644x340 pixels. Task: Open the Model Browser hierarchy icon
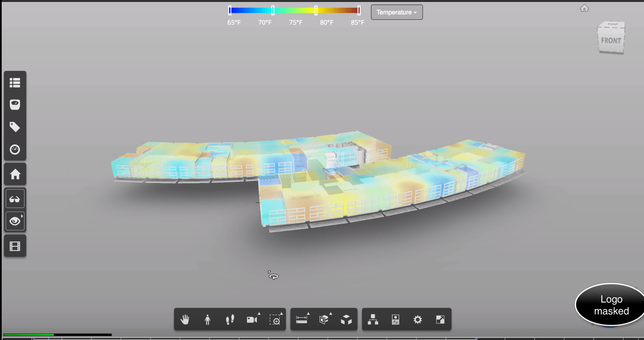pyautogui.click(x=373, y=320)
